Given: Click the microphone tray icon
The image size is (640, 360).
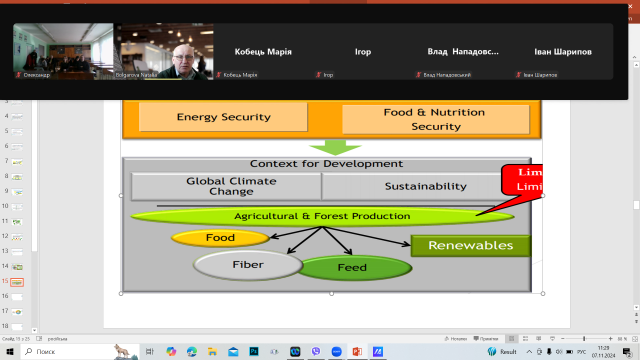Looking at the screenshot, I should (x=549, y=351).
